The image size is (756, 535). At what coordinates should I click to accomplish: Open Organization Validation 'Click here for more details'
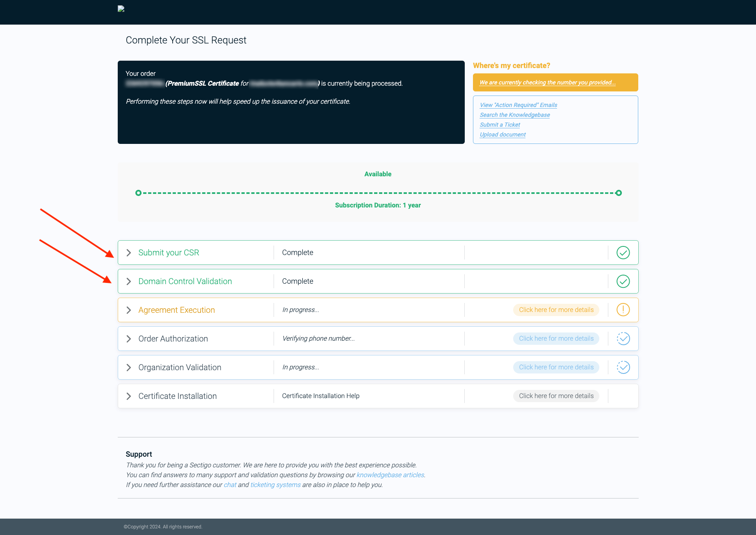556,367
